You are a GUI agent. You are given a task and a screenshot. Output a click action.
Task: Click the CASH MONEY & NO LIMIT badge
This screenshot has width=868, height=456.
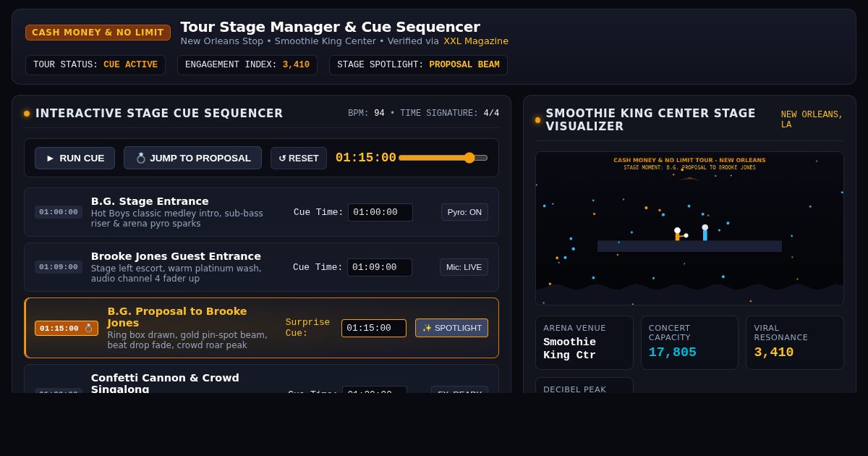(98, 33)
